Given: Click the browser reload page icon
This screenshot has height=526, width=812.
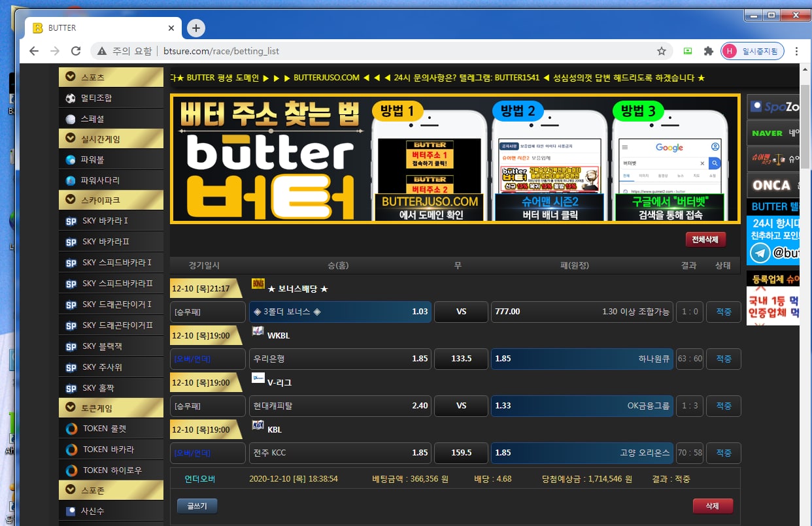Looking at the screenshot, I should [76, 51].
